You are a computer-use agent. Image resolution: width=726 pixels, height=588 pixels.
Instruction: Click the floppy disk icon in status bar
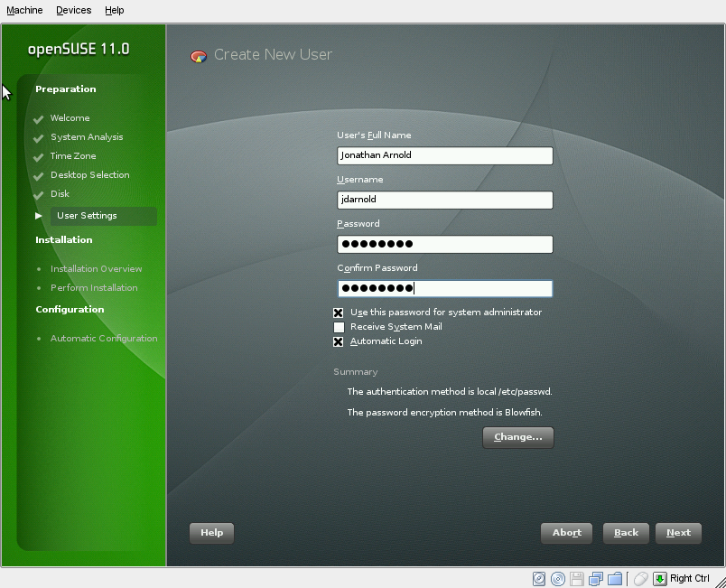pos(579,578)
